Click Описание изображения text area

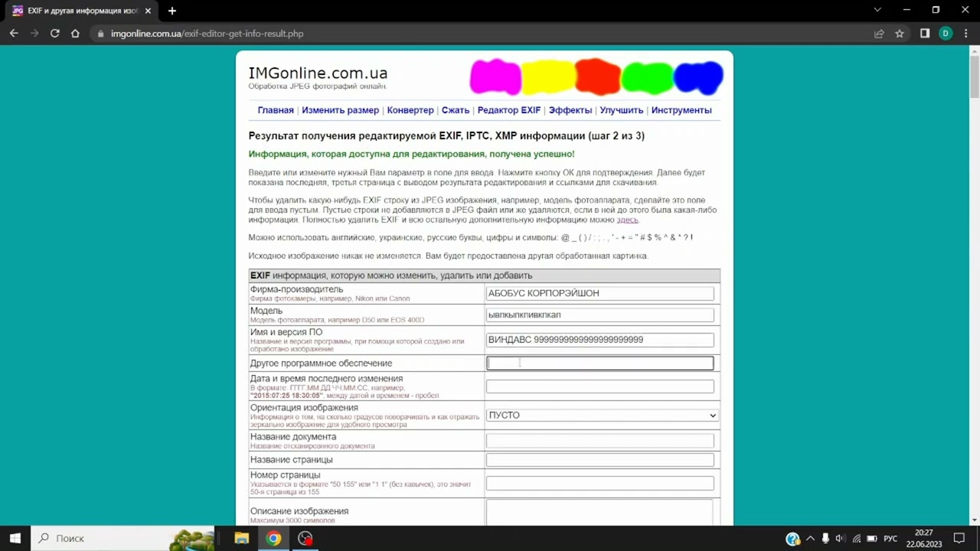click(599, 513)
